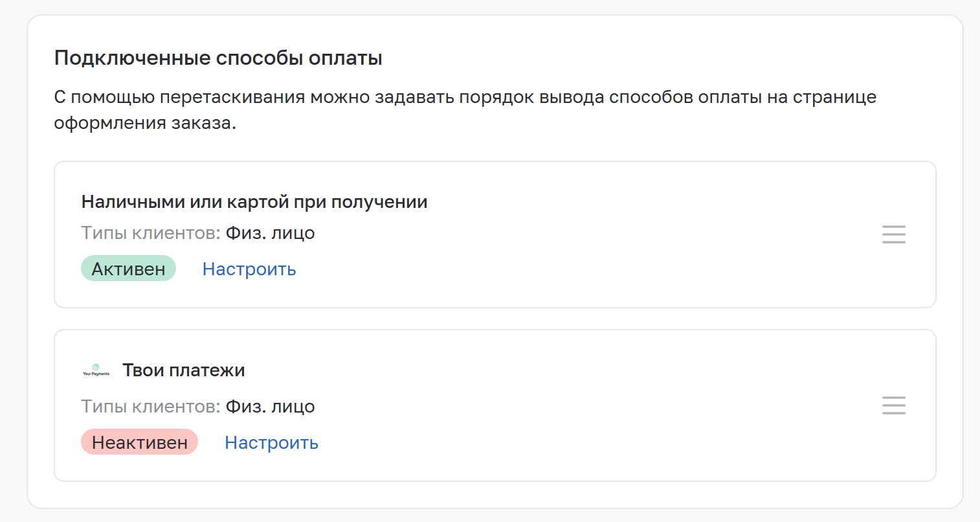Click the green Активен status badge
Viewport: 980px width, 522px height.
(x=128, y=269)
